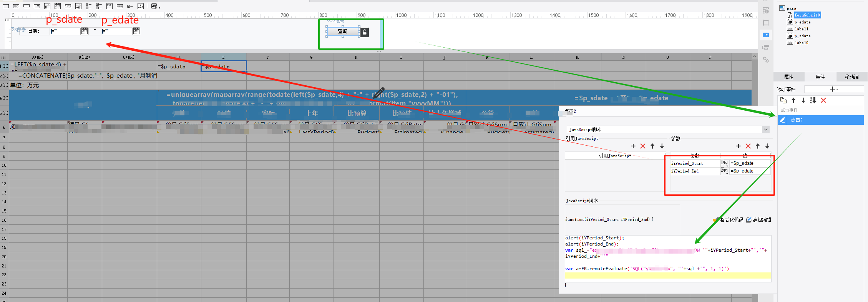Click the p_sdate date input field

coord(65,31)
